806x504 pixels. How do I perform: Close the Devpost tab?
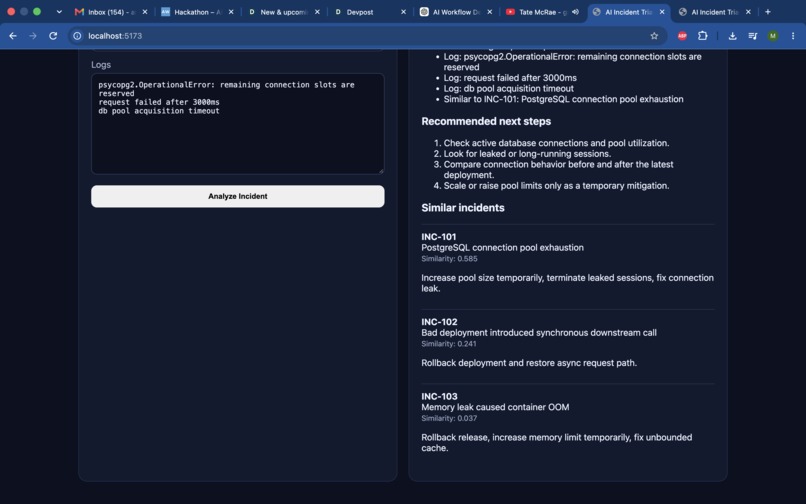click(404, 12)
